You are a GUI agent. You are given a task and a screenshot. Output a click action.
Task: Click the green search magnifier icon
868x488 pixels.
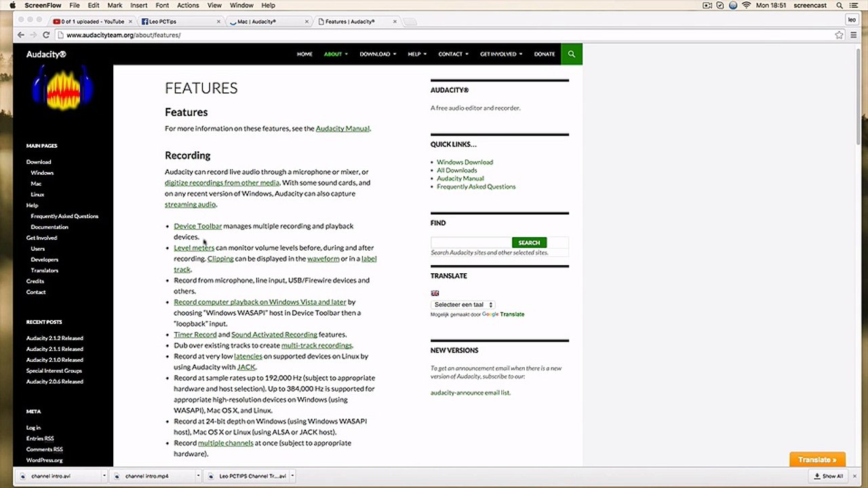tap(572, 54)
